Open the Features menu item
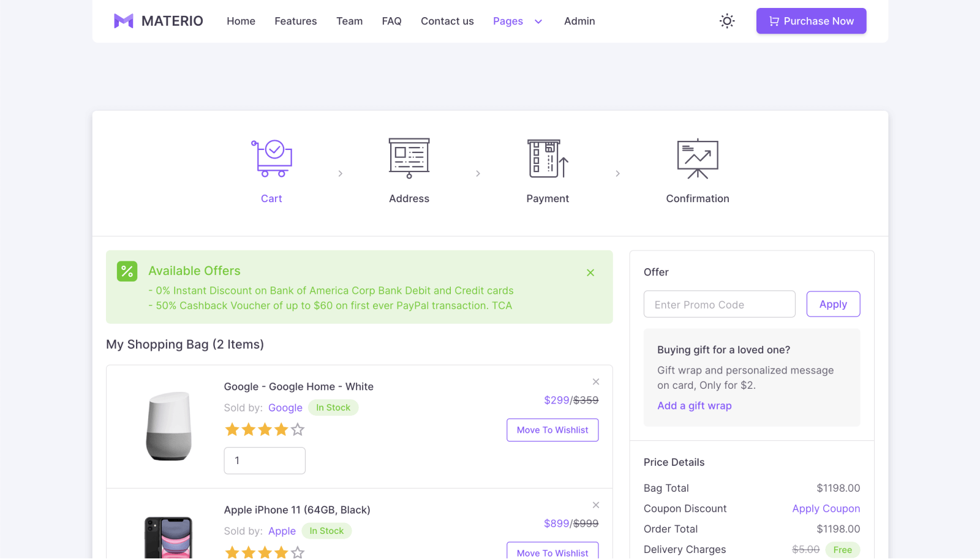This screenshot has width=980, height=559. click(296, 21)
